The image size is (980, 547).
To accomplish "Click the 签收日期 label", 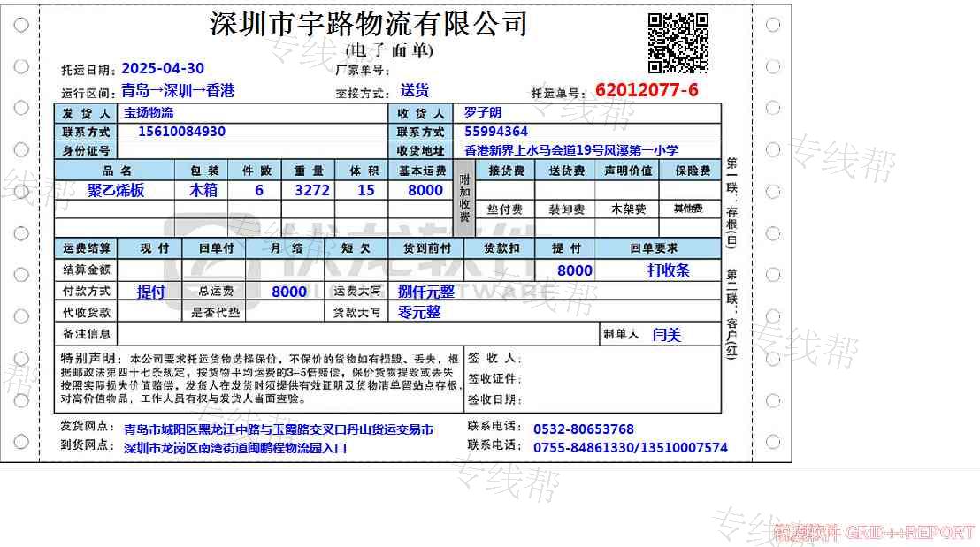I will (494, 399).
